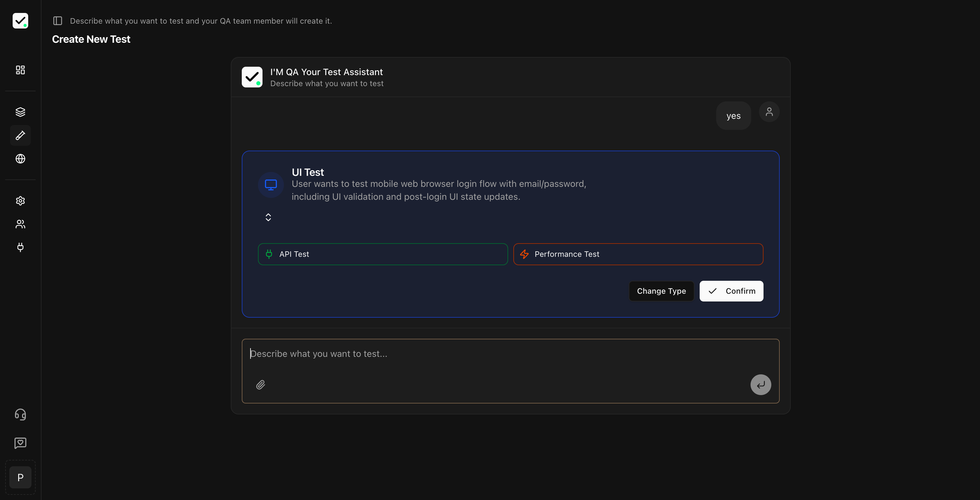Viewport: 980px width, 500px height.
Task: Select the pencil create-test sidebar icon
Action: [20, 135]
